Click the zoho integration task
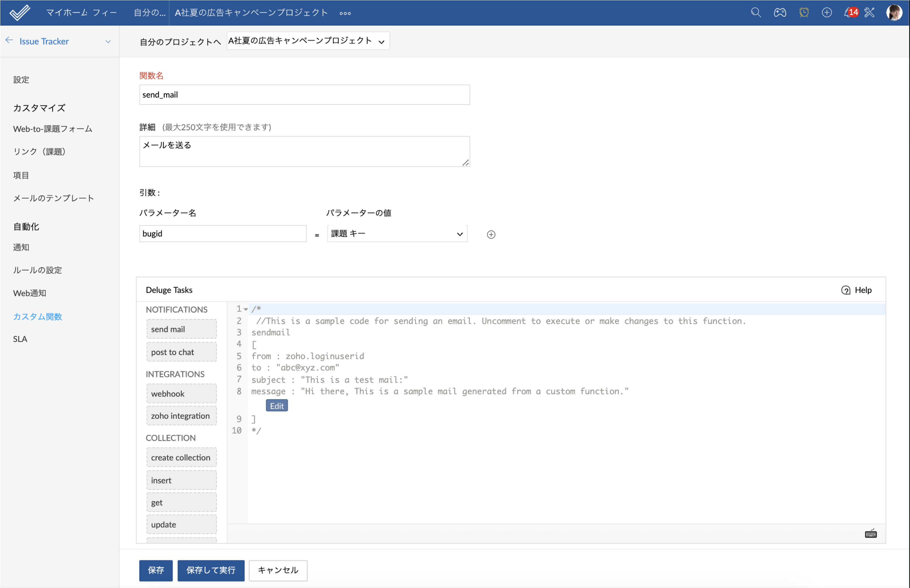 tap(181, 416)
